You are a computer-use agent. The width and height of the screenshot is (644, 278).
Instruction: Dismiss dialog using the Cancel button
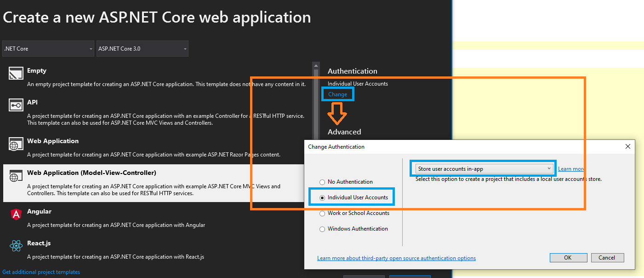click(607, 257)
